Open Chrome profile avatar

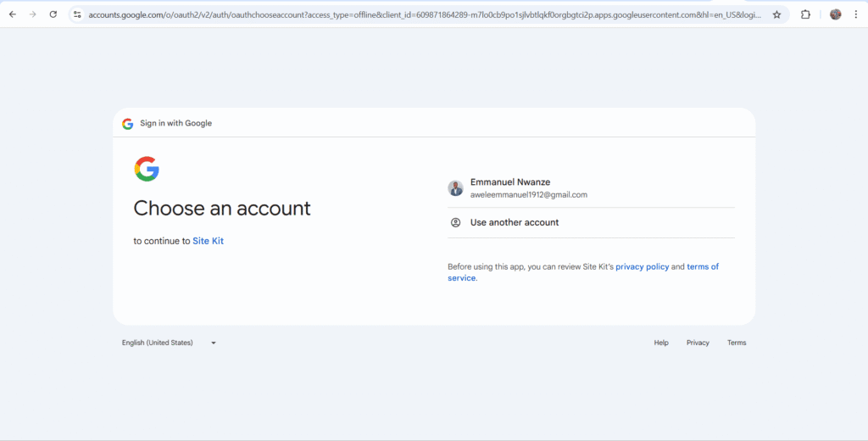point(835,14)
